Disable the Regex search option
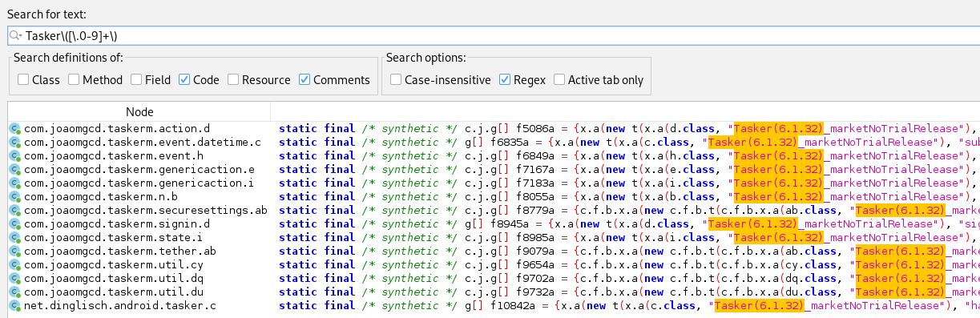Image resolution: width=980 pixels, height=318 pixels. coord(505,79)
